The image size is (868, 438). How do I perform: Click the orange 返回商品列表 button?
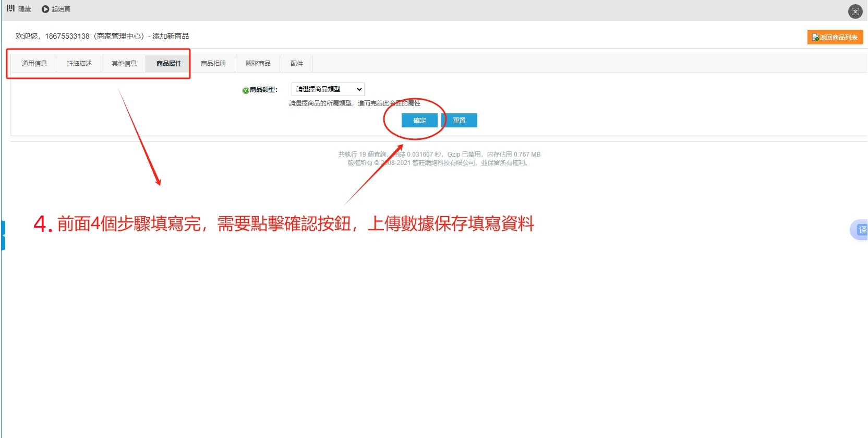[x=835, y=37]
